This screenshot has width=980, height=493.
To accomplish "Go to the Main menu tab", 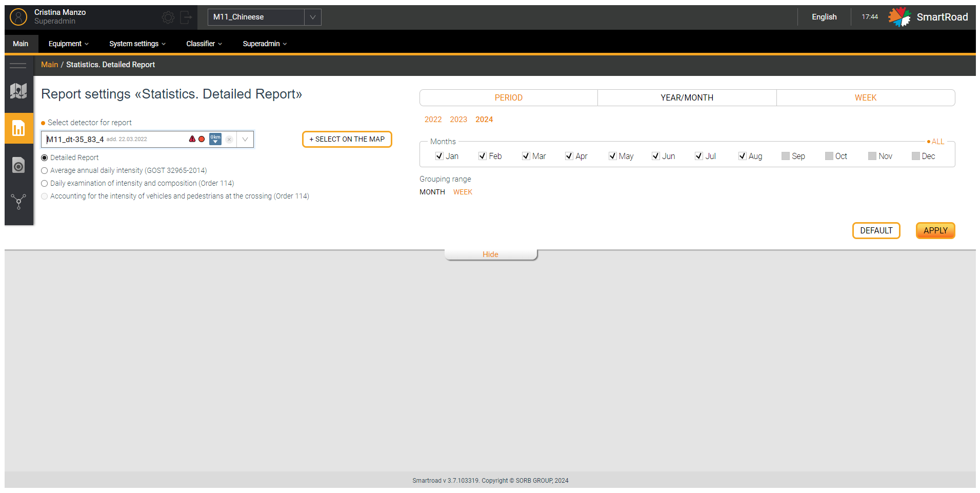I will [21, 44].
